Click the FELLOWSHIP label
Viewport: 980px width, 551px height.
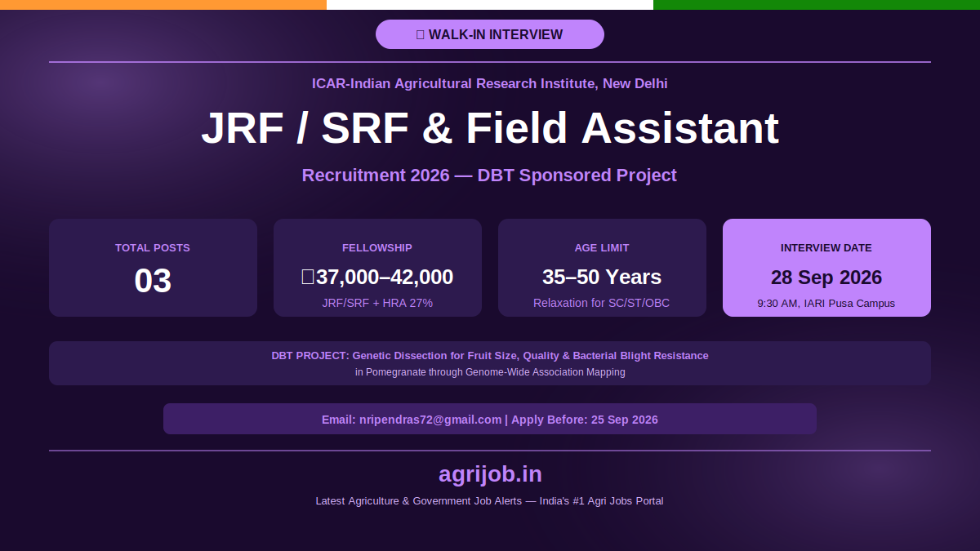pos(377,247)
